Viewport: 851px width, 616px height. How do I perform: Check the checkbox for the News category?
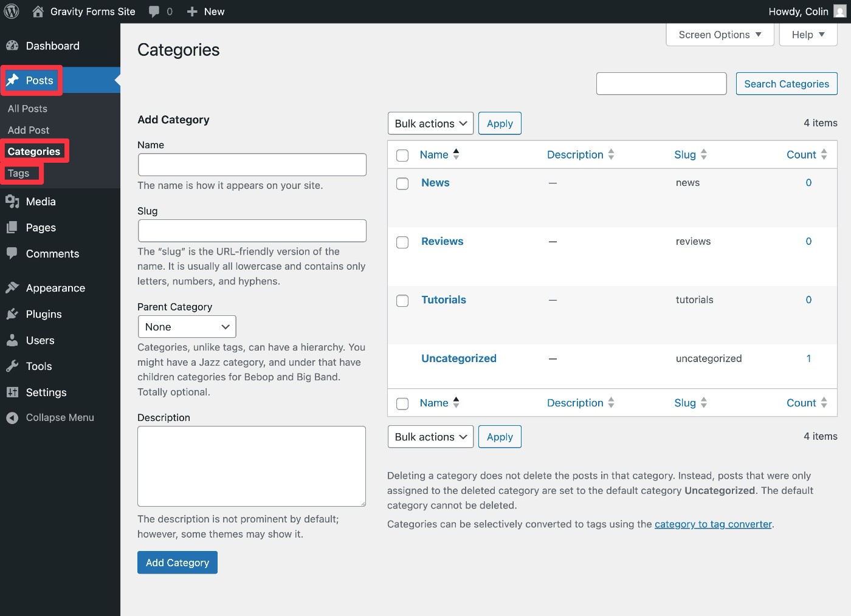click(402, 183)
